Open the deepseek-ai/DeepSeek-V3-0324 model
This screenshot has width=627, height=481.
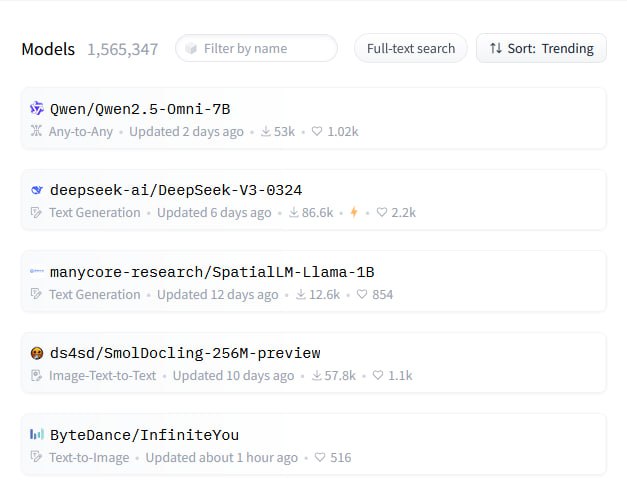pyautogui.click(x=176, y=190)
